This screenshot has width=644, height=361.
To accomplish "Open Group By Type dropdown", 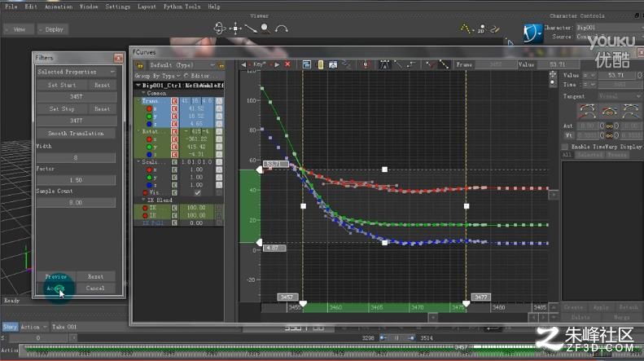I will pyautogui.click(x=157, y=76).
